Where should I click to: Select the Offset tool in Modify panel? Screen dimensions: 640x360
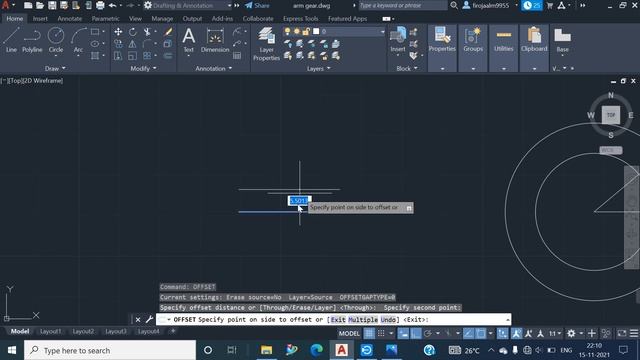point(168,56)
